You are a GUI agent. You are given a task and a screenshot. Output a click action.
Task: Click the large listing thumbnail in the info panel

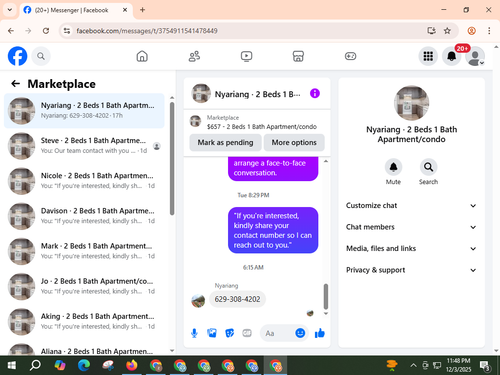[x=411, y=103]
